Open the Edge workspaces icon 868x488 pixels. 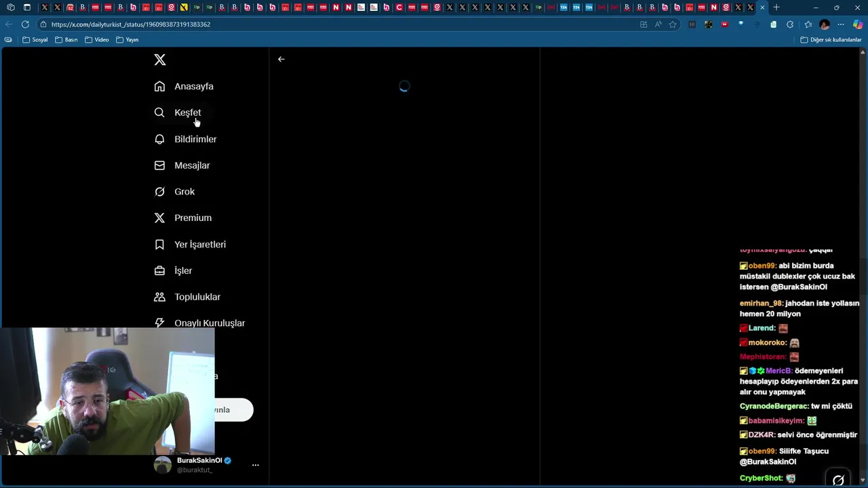click(11, 7)
